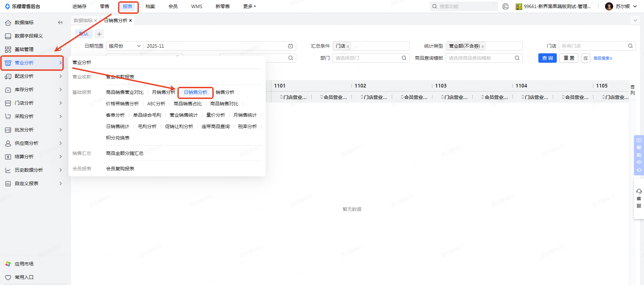Screen dimensions: 644x285
Task: Open the calendar date picker icon
Action: (290, 46)
